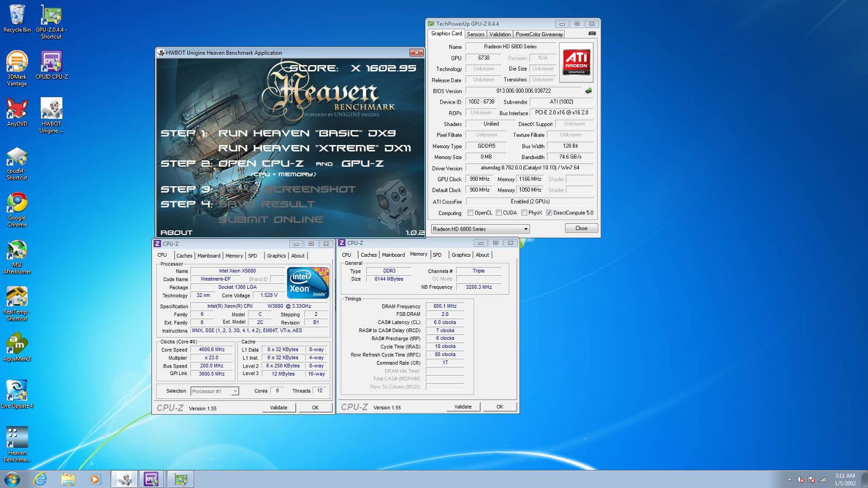Click Run Heaven "Xtreme" DX11

(x=315, y=148)
